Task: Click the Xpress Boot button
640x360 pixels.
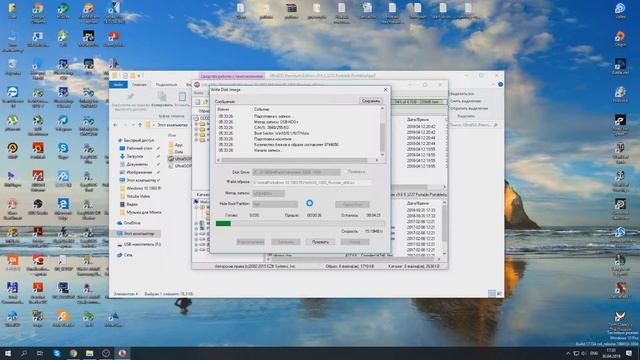Action: coord(352,204)
